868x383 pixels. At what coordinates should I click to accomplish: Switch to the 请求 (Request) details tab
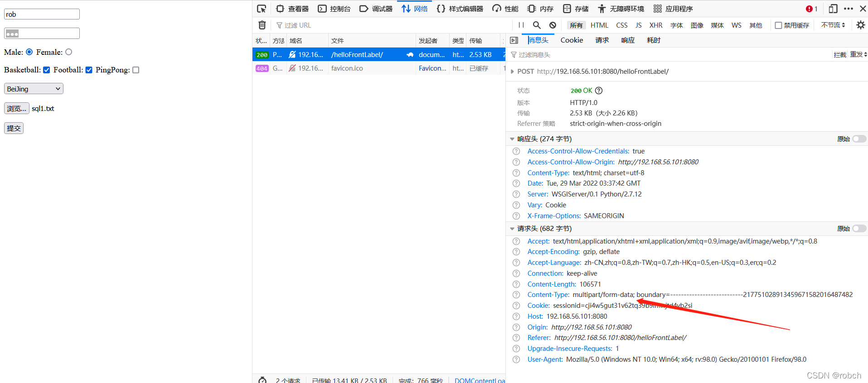602,40
